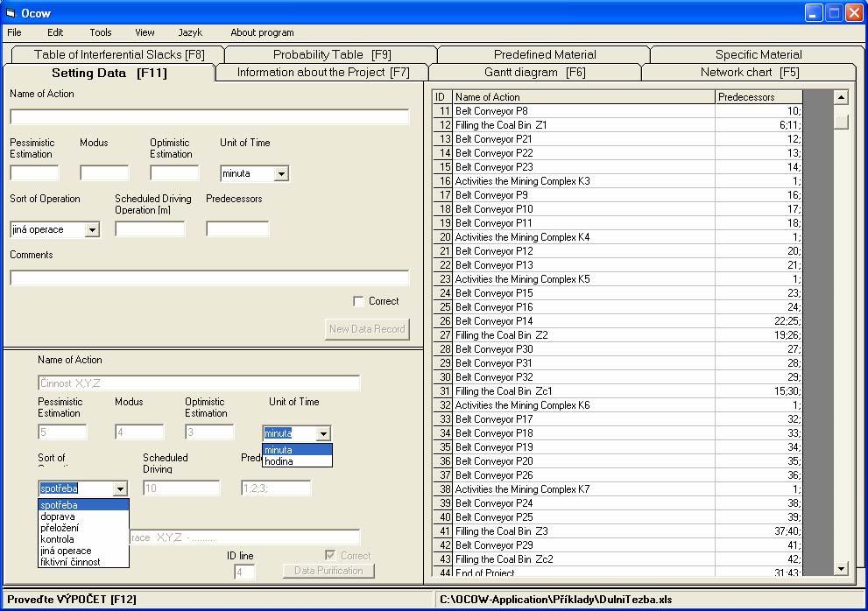Click the Name of Action column header
Screen dimensions: 868x611
pos(584,97)
